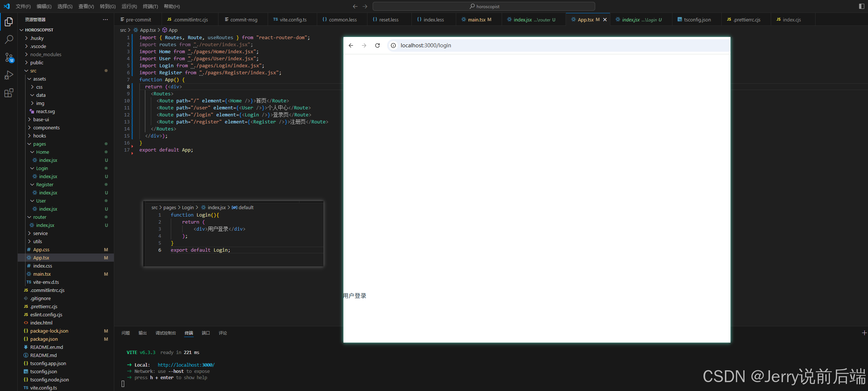Viewport: 868px width, 391px height.
Task: Open package.json in the file tree
Action: 44,339
